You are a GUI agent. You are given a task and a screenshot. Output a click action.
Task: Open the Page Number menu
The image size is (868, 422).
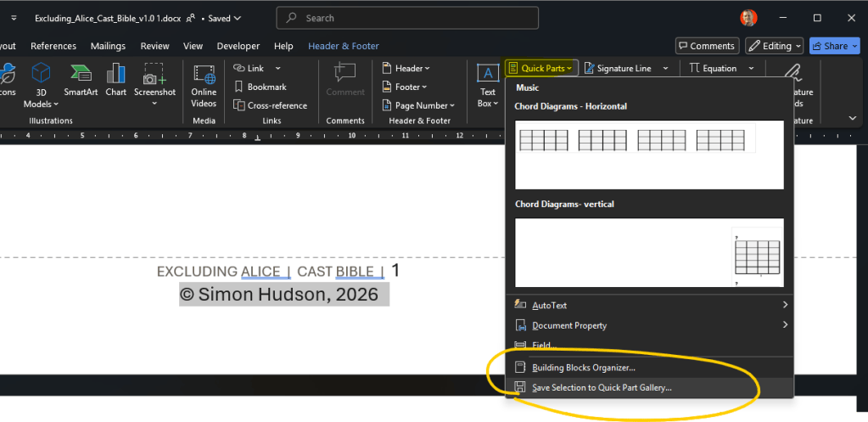pyautogui.click(x=418, y=105)
